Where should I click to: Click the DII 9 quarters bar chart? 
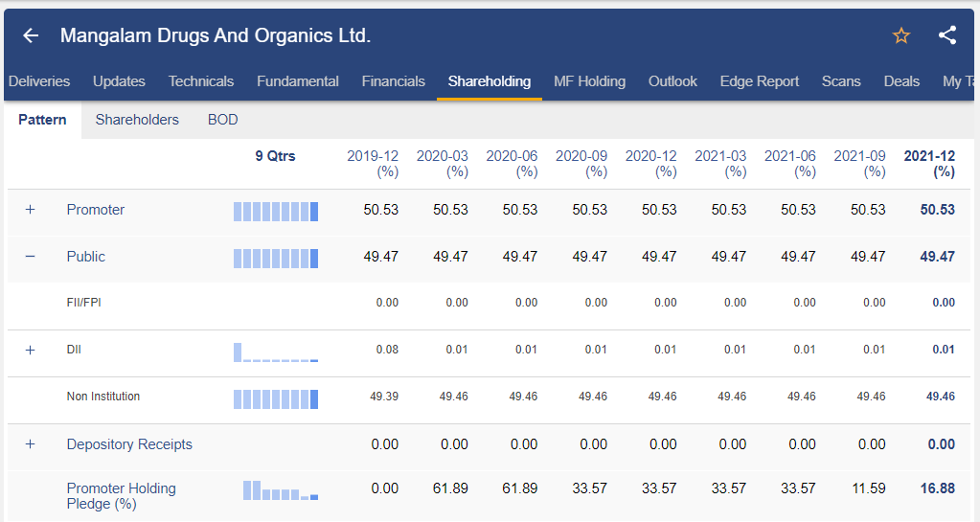[276, 352]
